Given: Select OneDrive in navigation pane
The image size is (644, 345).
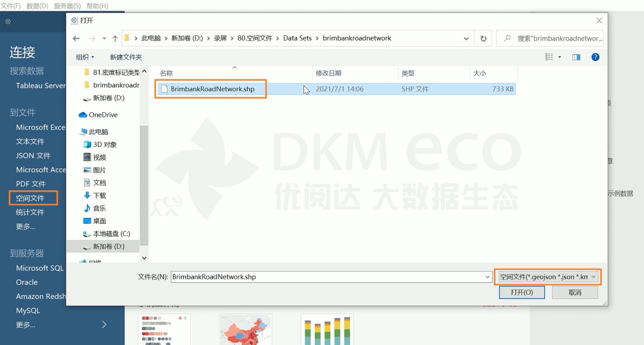Looking at the screenshot, I should click(103, 115).
